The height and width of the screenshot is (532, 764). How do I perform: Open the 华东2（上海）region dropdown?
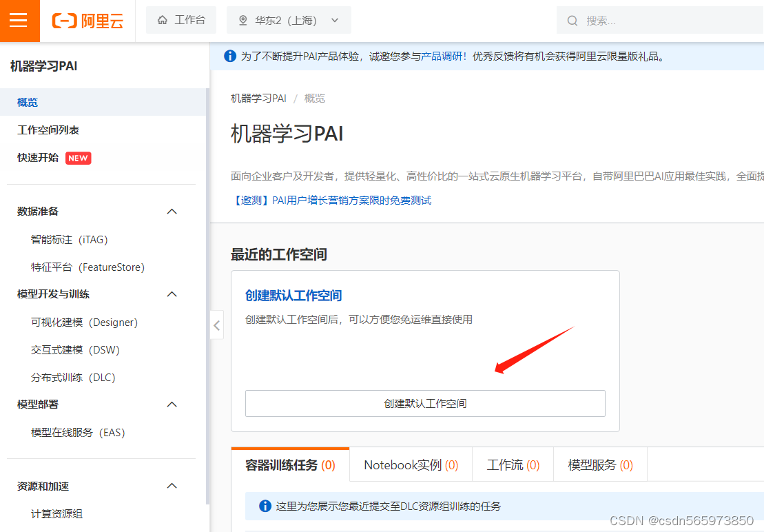pos(289,21)
